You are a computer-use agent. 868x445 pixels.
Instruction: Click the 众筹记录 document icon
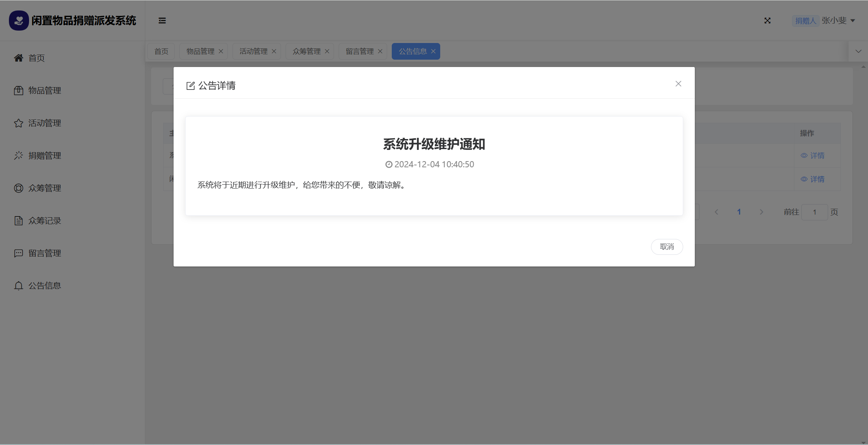[19, 221]
